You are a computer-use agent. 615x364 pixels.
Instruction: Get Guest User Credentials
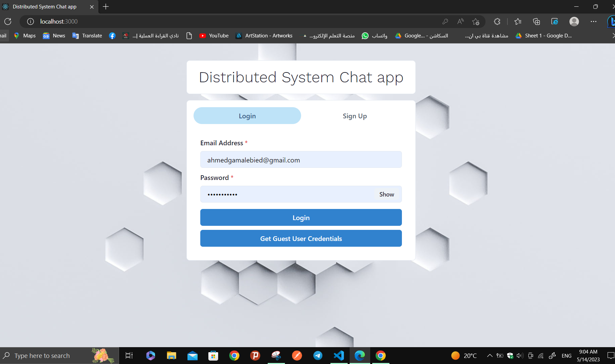coord(301,238)
